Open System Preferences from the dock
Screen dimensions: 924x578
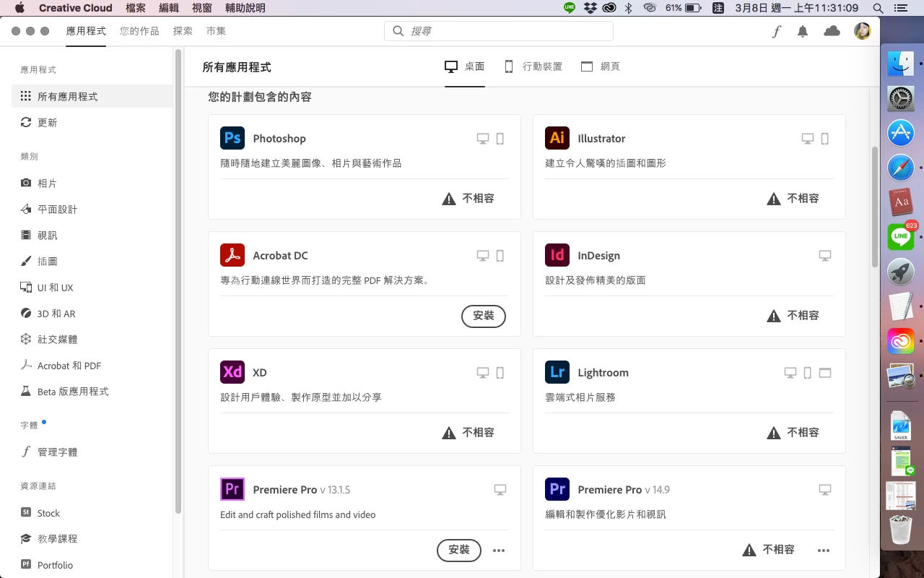pos(901,98)
